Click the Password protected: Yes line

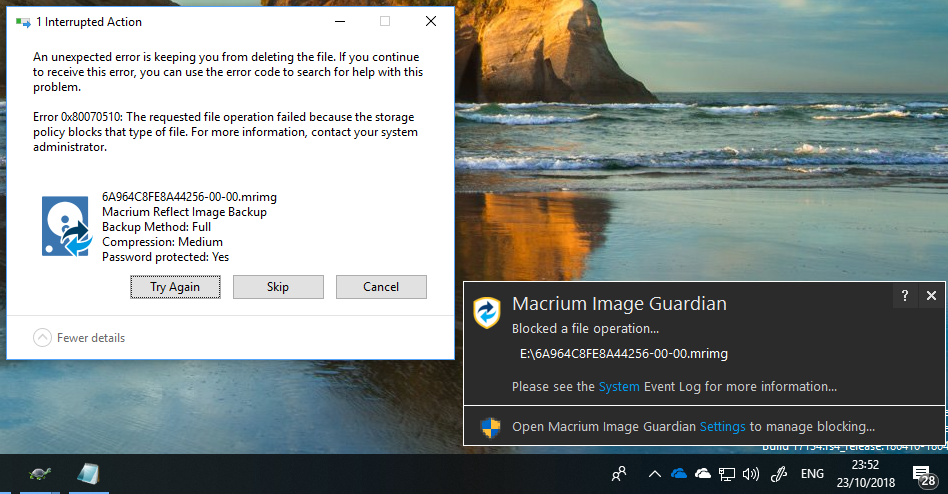click(x=166, y=257)
